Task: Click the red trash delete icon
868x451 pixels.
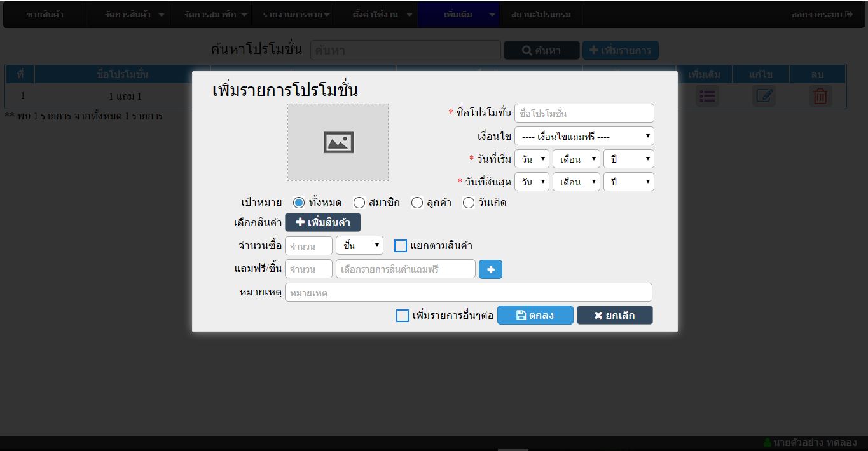Action: 820,96
